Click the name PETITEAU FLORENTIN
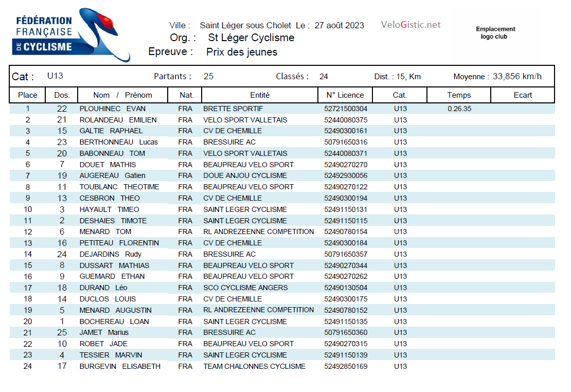571x392 pixels. click(x=119, y=243)
